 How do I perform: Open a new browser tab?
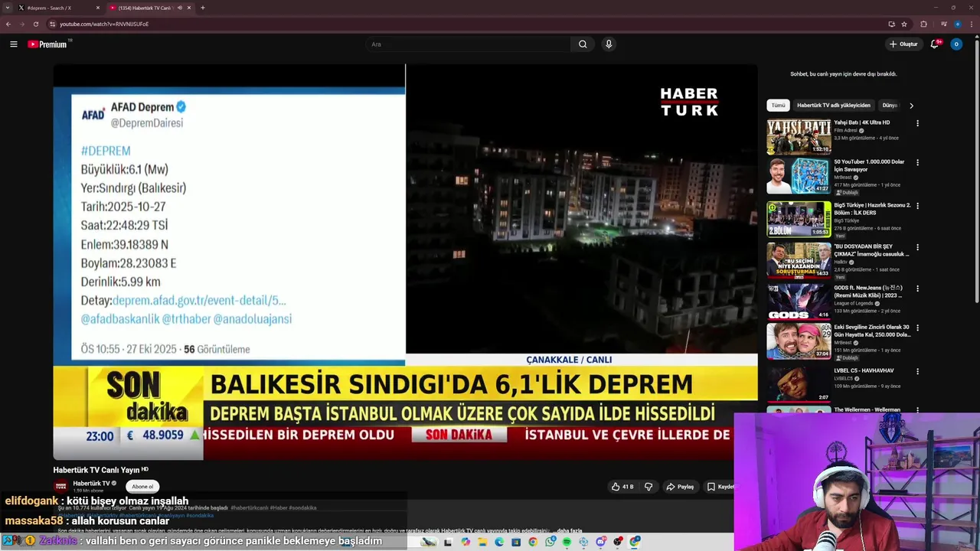(203, 8)
